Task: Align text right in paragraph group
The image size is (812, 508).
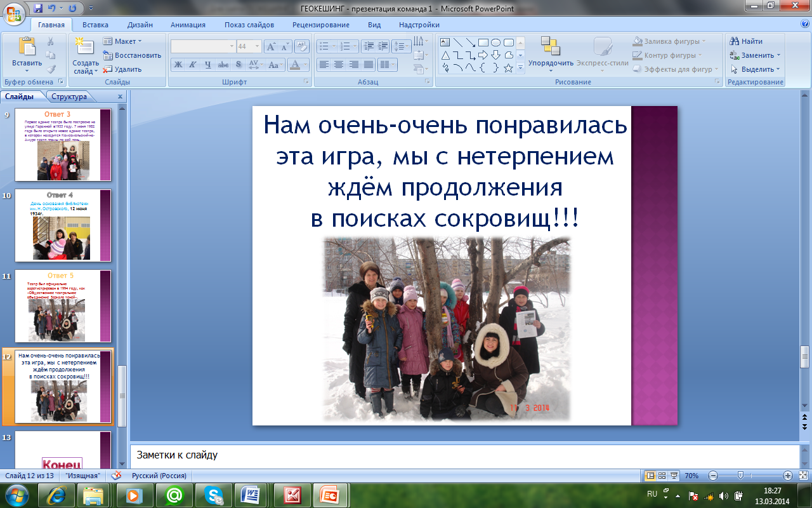Action: 354,65
